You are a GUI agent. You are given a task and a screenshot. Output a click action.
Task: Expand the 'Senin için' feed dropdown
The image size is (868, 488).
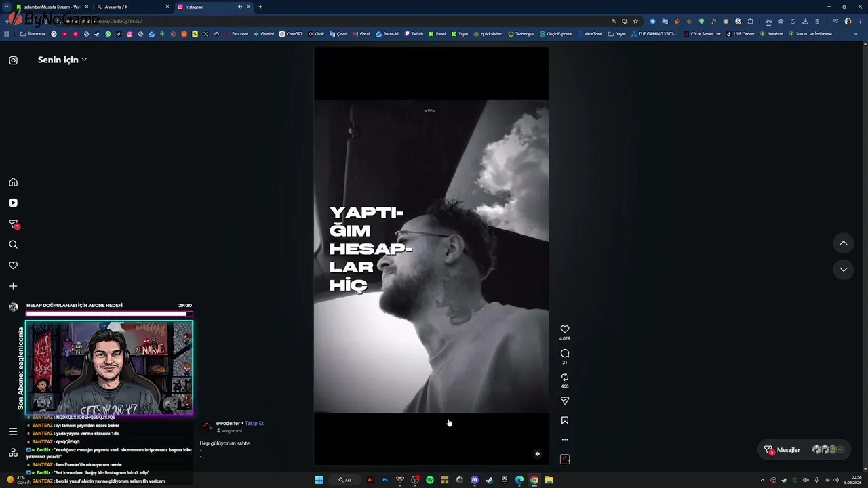point(62,60)
